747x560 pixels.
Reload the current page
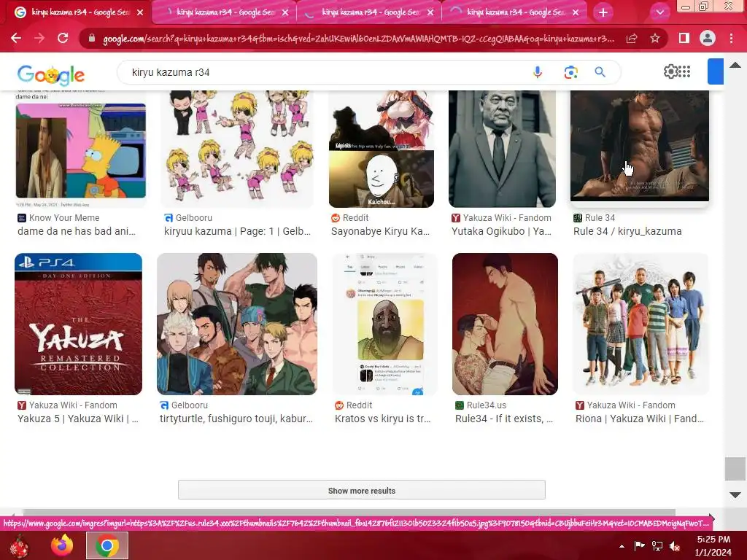[63, 38]
